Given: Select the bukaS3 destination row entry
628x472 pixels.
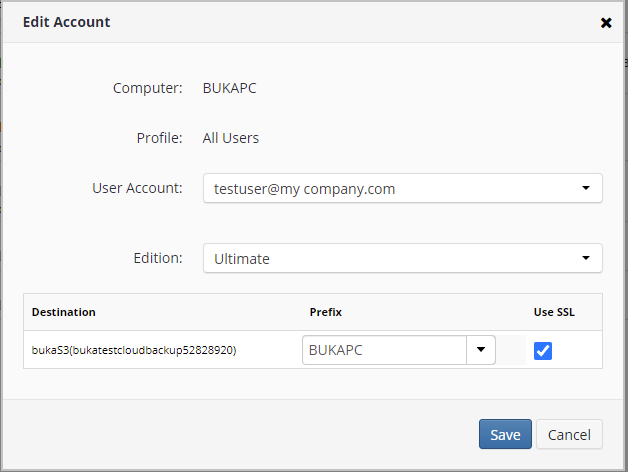Looking at the screenshot, I should pyautogui.click(x=134, y=350).
